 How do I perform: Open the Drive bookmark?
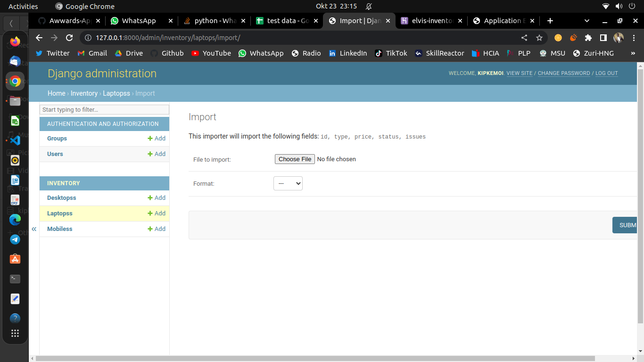(129, 53)
